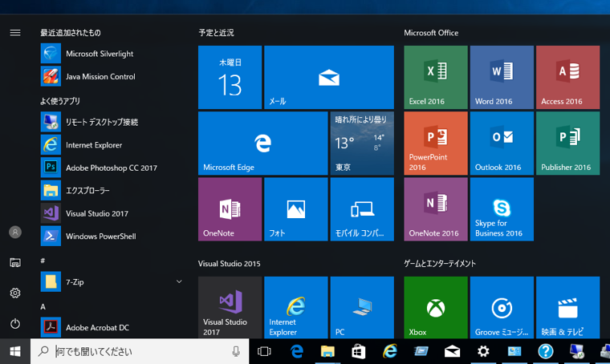Image resolution: width=610 pixels, height=364 pixels.
Task: Click the letter A group header
Action: coord(43,306)
